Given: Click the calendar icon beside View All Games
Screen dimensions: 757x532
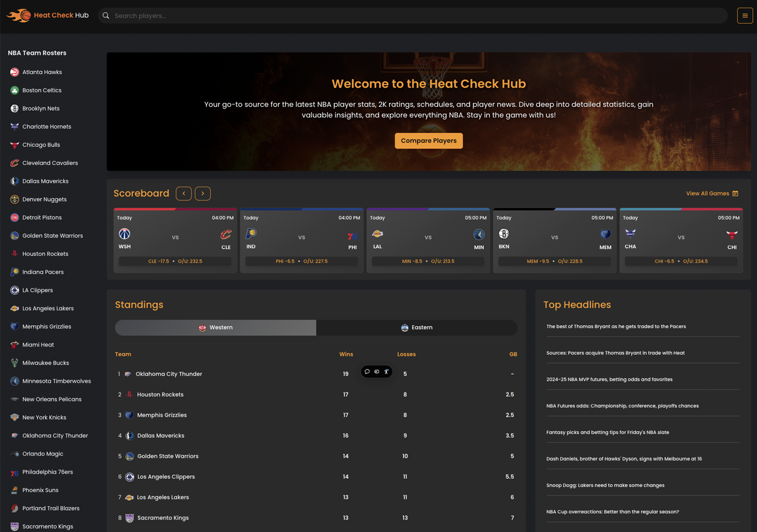Looking at the screenshot, I should 735,194.
